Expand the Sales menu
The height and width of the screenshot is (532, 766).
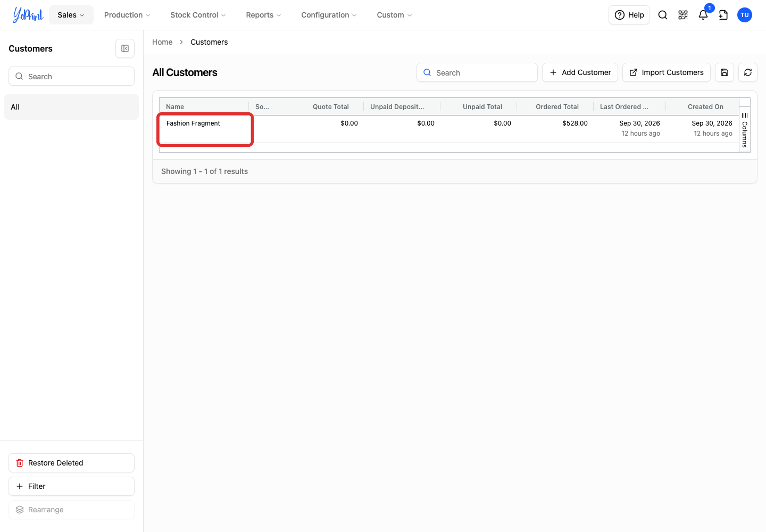(71, 15)
